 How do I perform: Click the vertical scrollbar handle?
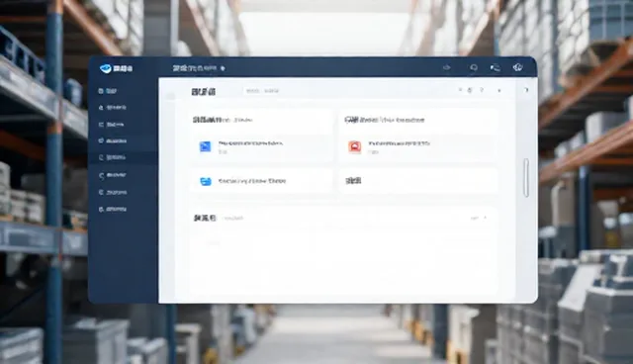click(x=526, y=178)
